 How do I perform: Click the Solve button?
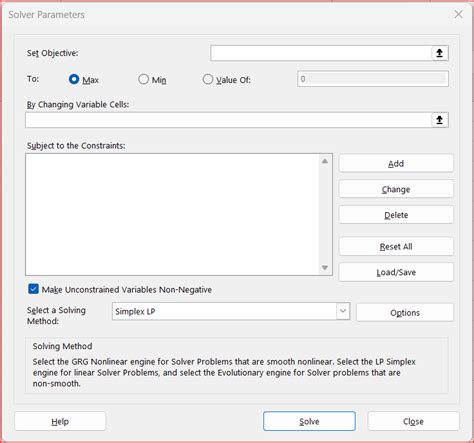(x=309, y=421)
